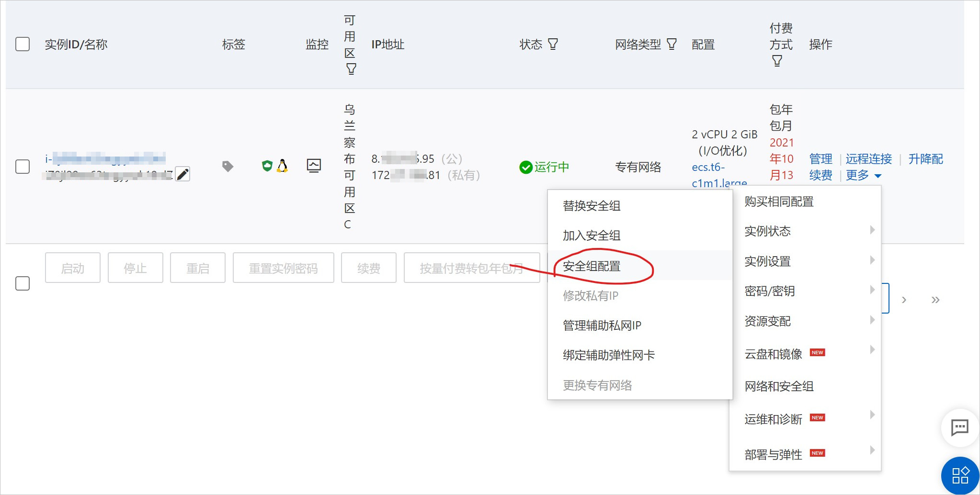Click NEW badge beside 运维和诊断
Viewport: 980px width, 495px height.
(817, 417)
